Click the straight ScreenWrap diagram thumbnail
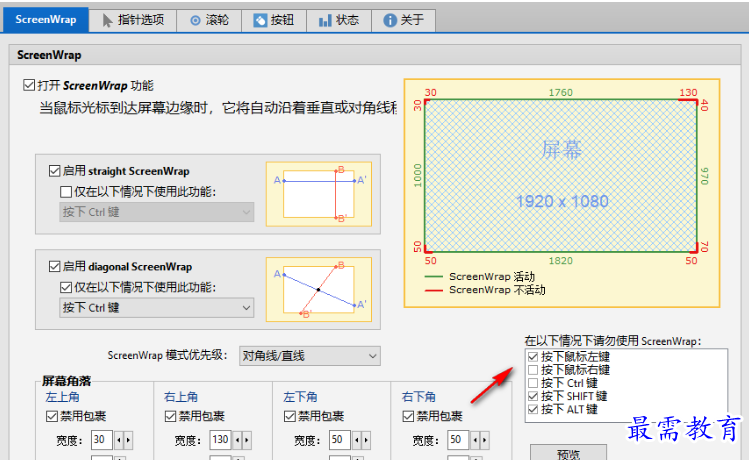The height and width of the screenshot is (460, 749). (x=319, y=194)
